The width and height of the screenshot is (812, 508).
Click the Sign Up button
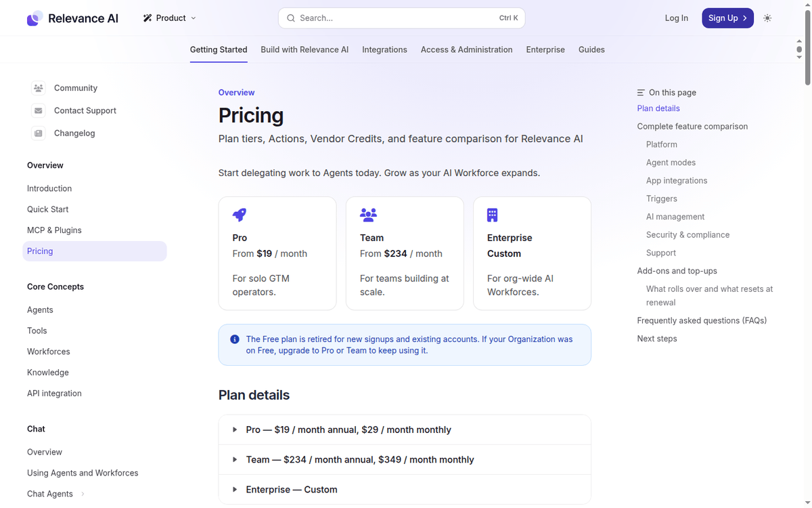(x=728, y=18)
